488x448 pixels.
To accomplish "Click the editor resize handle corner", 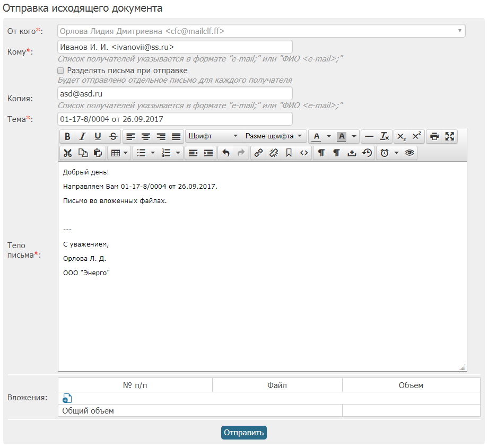I will tap(463, 367).
